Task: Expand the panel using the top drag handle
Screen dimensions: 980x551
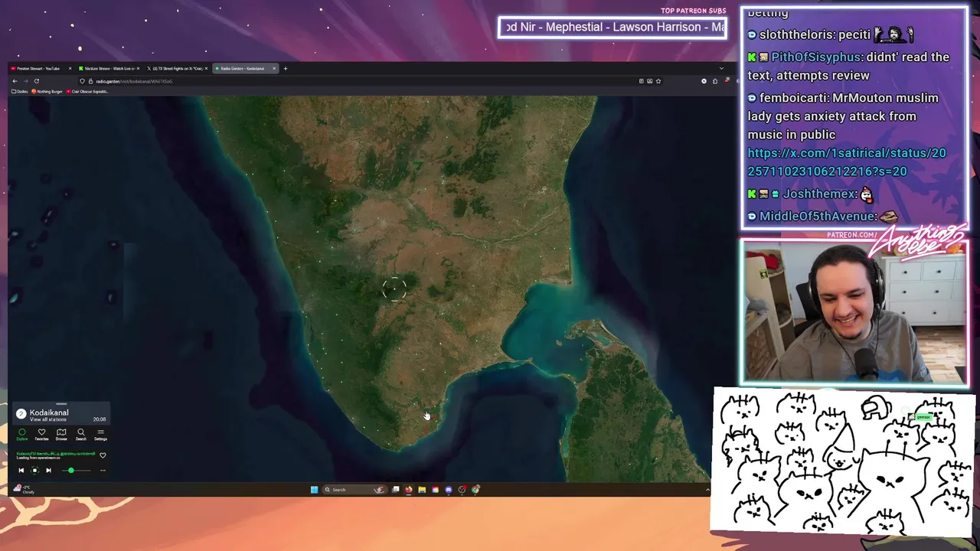Action: [x=61, y=404]
